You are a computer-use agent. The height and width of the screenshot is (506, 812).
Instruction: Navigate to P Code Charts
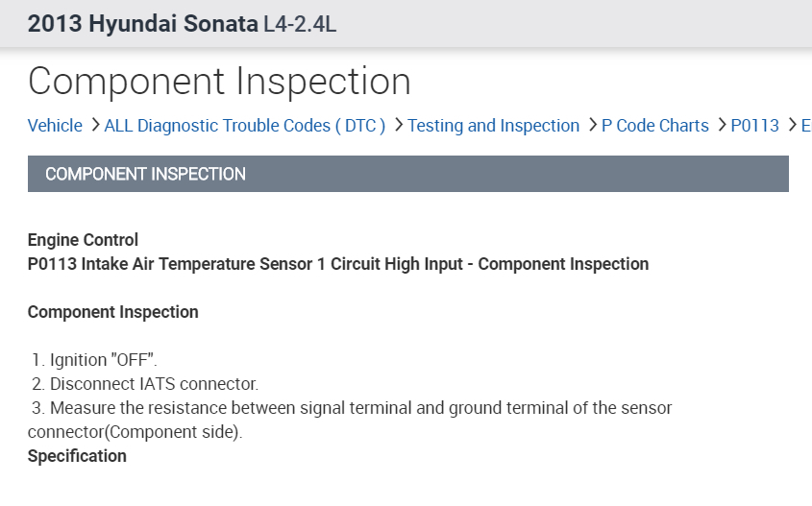pyautogui.click(x=654, y=126)
